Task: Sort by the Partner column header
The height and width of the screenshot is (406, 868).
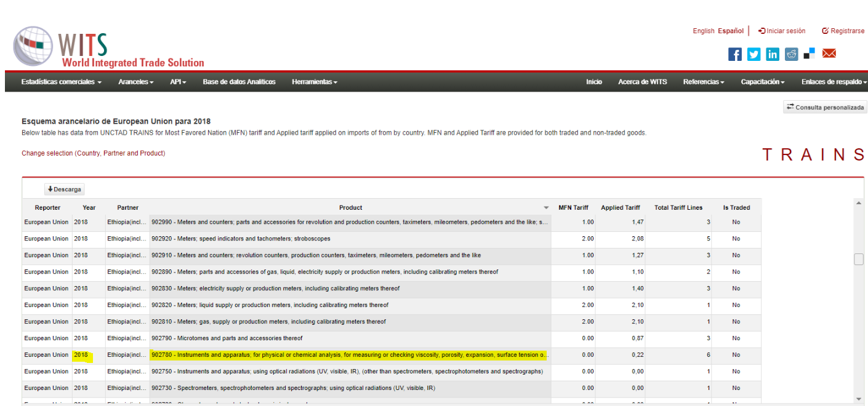Action: click(128, 207)
